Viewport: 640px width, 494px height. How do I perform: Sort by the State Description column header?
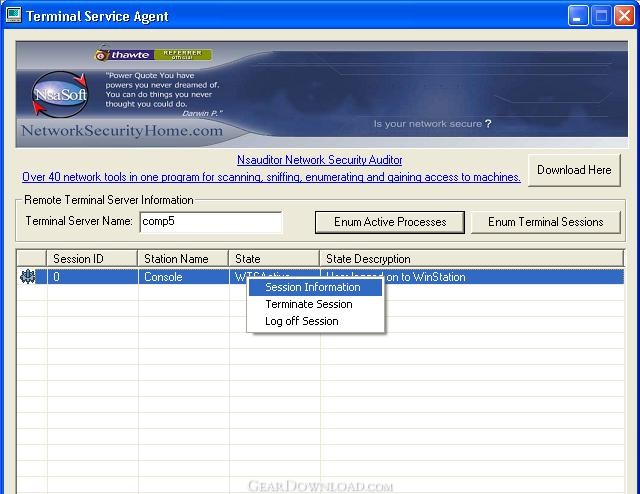coord(471,259)
